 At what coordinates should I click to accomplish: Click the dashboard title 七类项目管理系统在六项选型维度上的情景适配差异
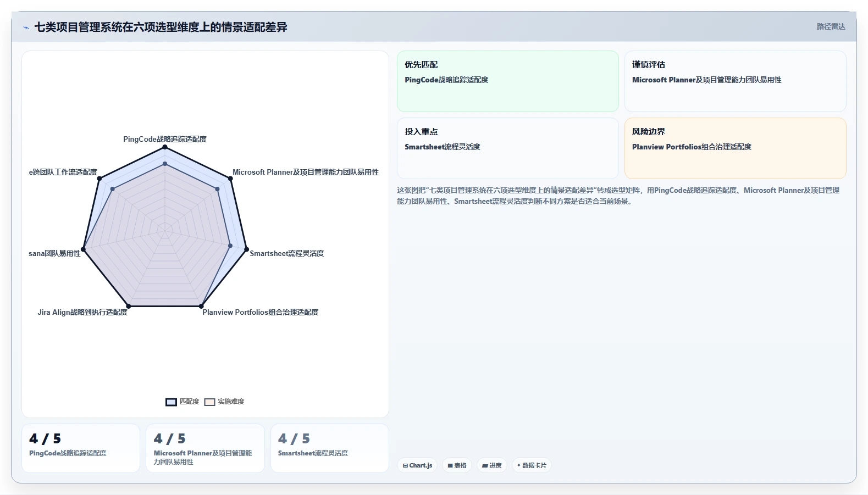point(161,27)
